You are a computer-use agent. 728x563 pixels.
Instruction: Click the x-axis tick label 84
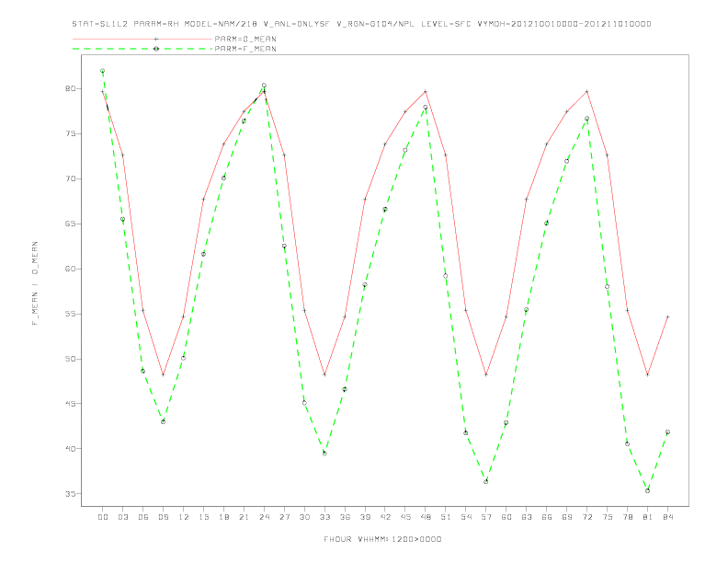668,517
